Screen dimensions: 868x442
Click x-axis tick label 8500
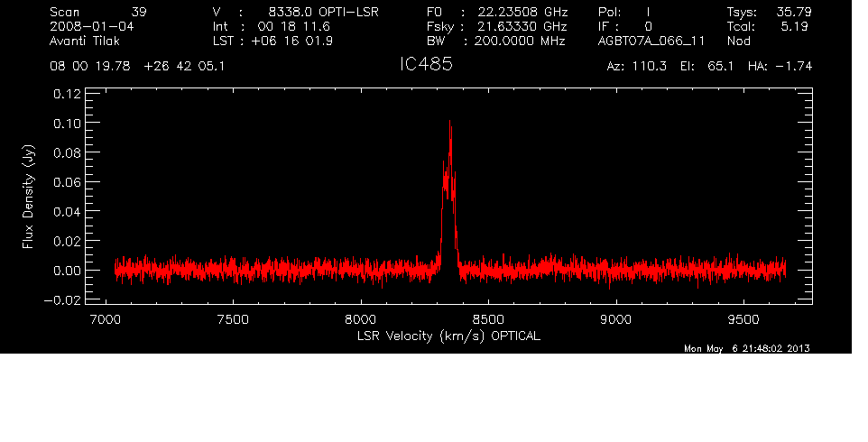coord(488,319)
